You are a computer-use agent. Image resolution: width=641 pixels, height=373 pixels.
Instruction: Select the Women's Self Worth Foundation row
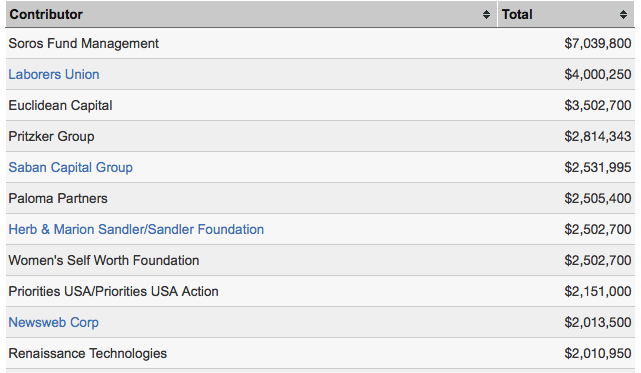click(x=320, y=261)
